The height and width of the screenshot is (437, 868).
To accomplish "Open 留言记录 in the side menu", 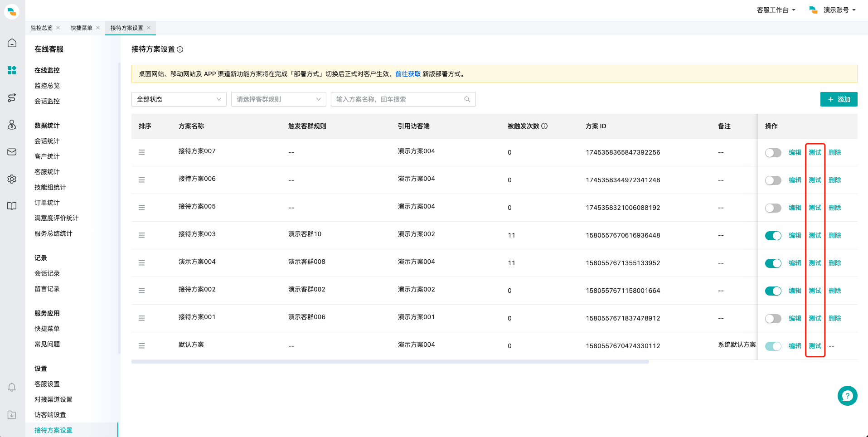I will pyautogui.click(x=47, y=289).
